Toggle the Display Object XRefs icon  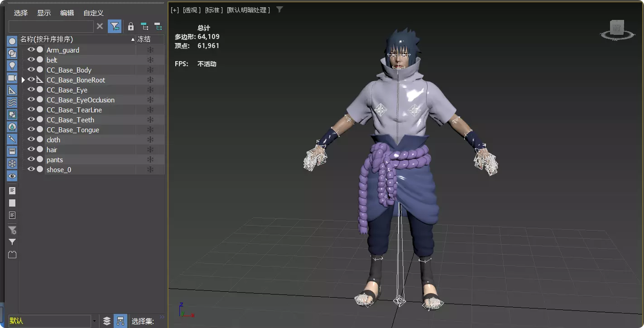[12, 127]
